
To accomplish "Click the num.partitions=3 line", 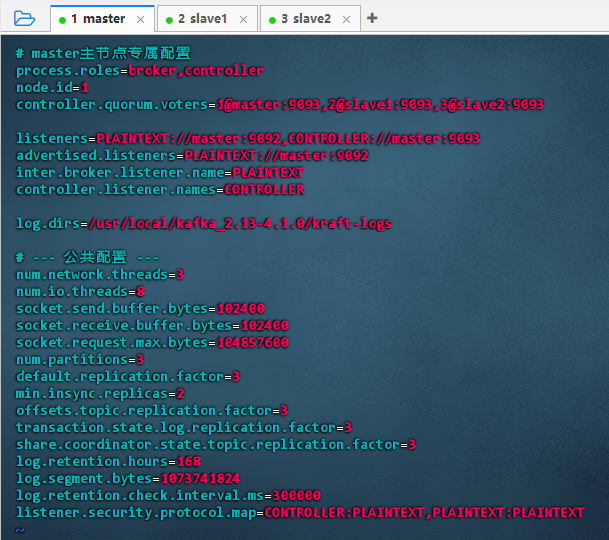I will pos(80,360).
